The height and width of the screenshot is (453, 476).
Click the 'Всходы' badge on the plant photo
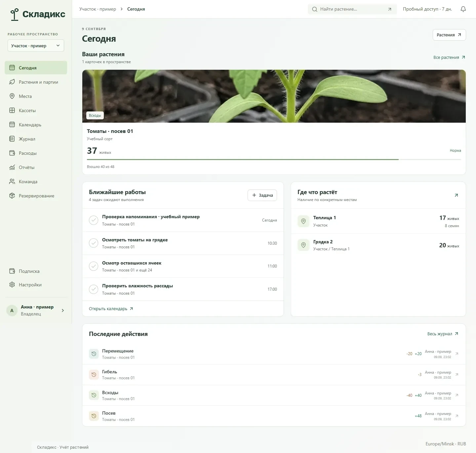[x=95, y=115]
